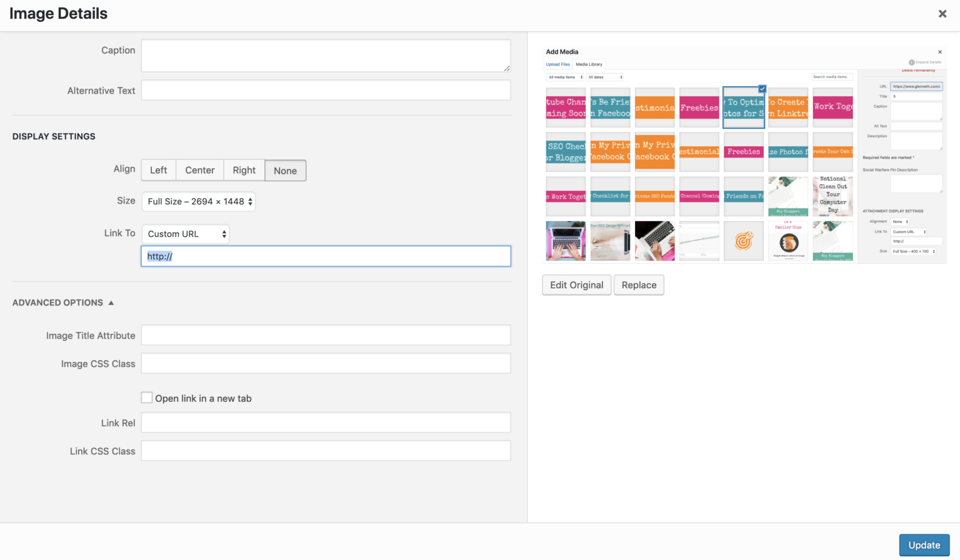Click the Freebies thumbnail in the media grid
Viewport: 960px width, 560px height.
click(699, 107)
